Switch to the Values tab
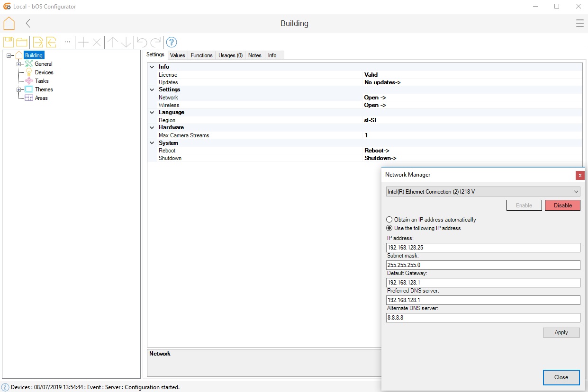The image size is (588, 392). click(178, 55)
